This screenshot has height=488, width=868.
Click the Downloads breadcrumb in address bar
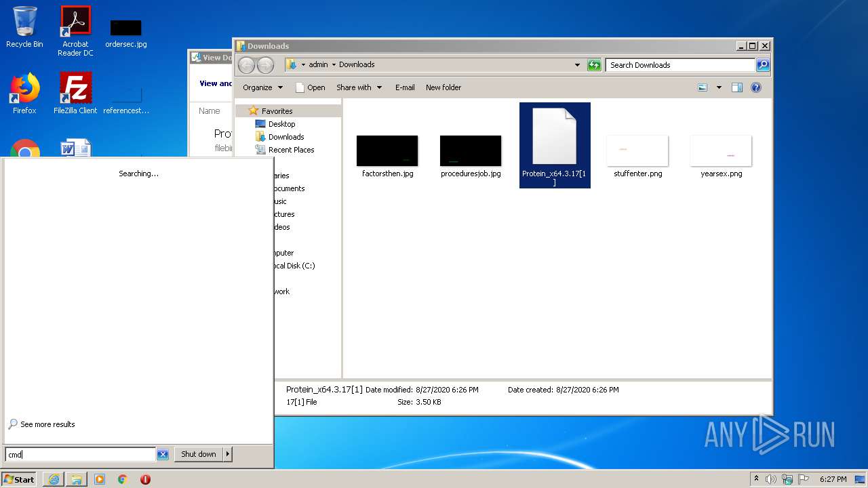(x=357, y=65)
